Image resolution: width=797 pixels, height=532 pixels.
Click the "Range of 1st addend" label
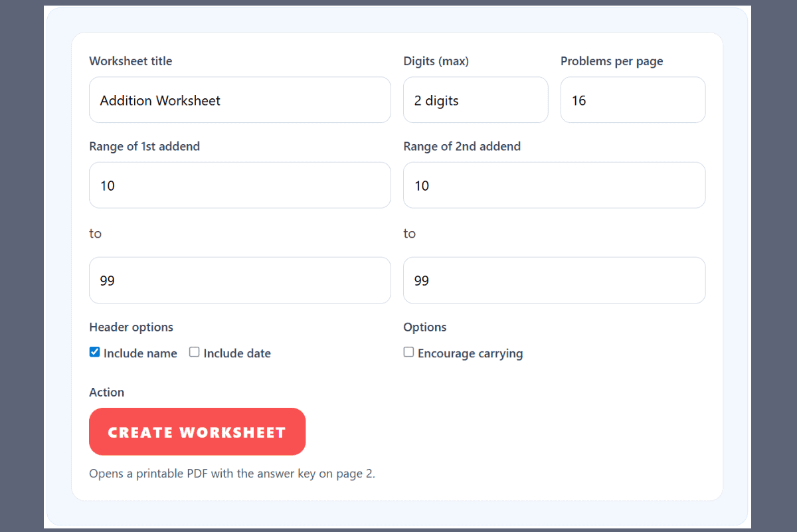(x=144, y=146)
